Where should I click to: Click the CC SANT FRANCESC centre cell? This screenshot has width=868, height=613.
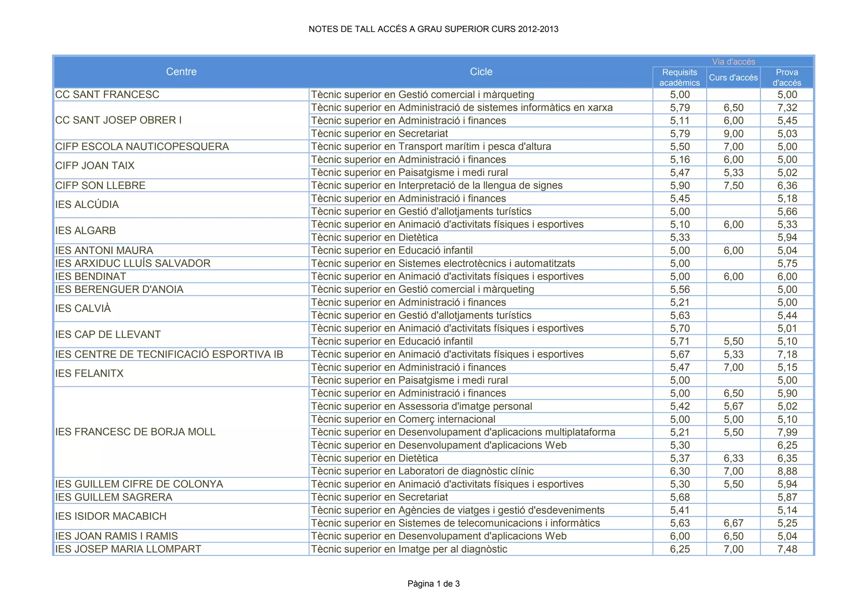[x=107, y=94]
